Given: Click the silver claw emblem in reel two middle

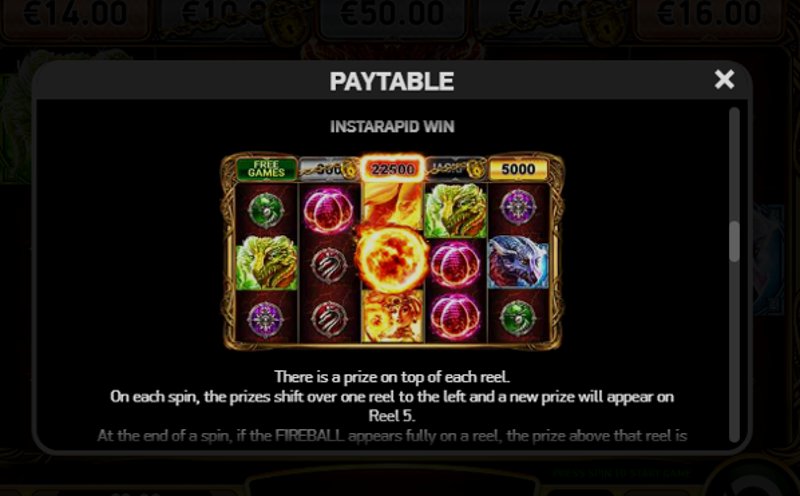Looking at the screenshot, I should point(329,265).
